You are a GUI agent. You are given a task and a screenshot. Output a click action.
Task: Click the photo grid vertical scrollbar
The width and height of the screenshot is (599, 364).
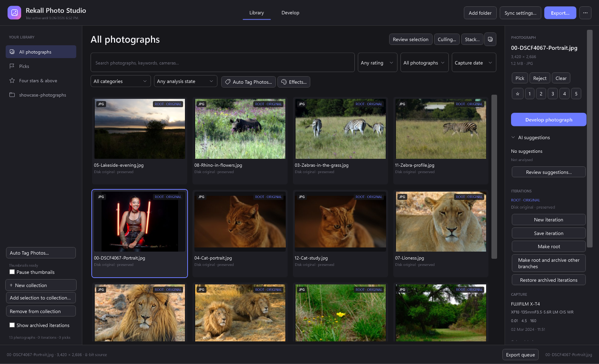494,177
